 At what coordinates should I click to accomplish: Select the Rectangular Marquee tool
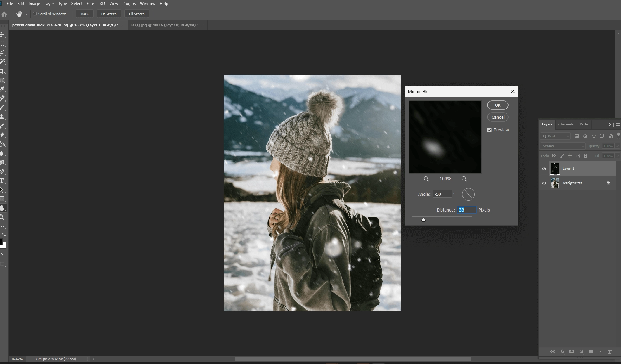[2, 44]
